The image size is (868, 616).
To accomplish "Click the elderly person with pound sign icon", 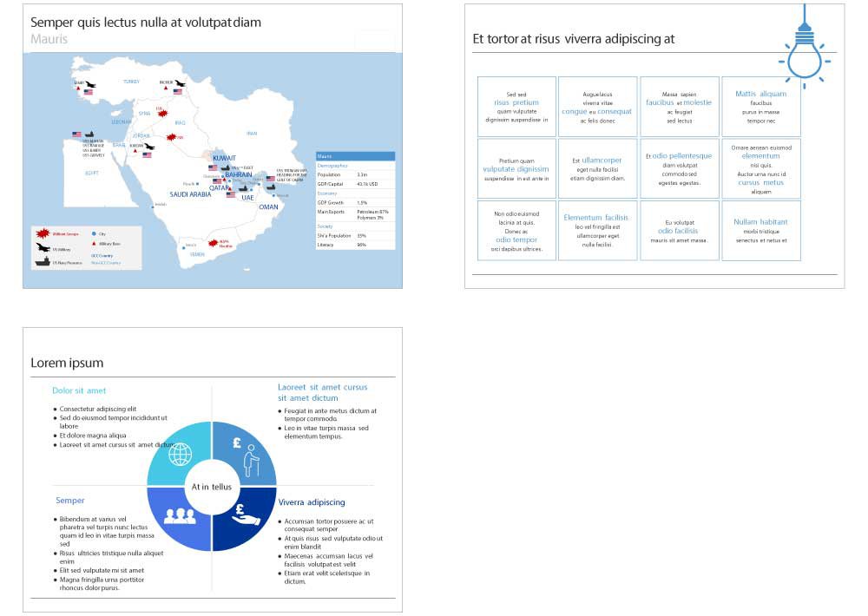I will tap(247, 456).
